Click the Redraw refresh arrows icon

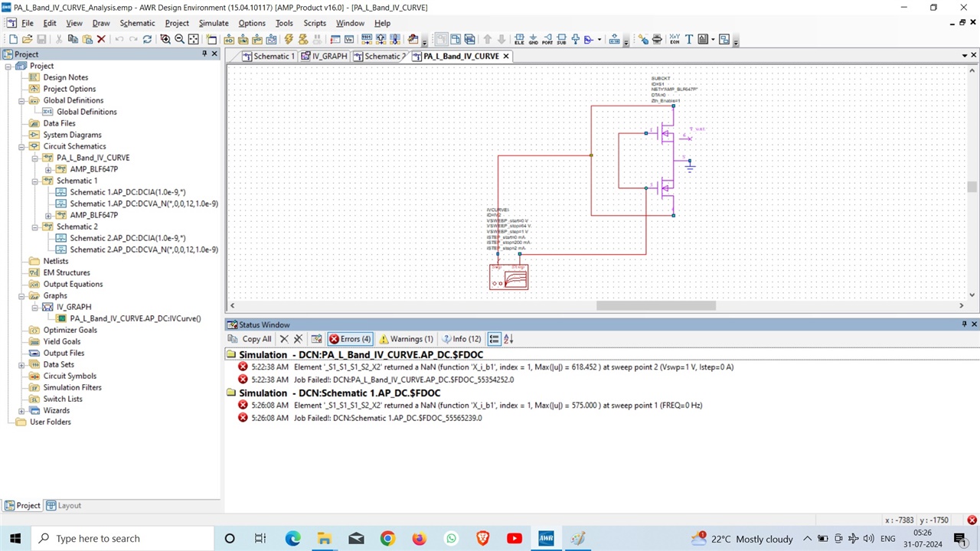[147, 39]
